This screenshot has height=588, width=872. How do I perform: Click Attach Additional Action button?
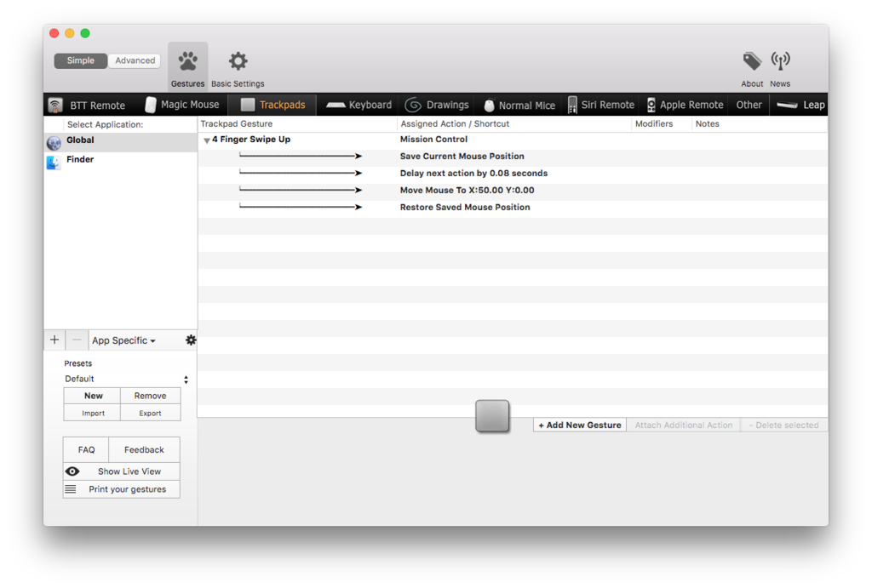684,425
